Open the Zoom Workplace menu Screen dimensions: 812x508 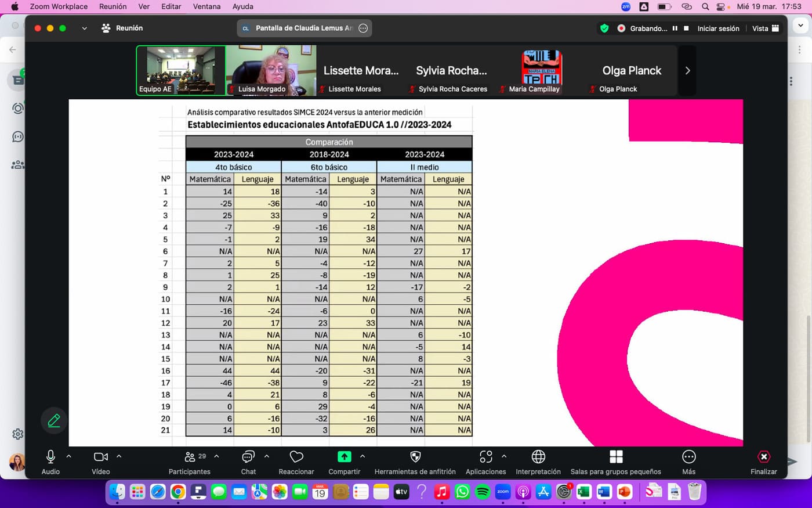click(x=59, y=6)
